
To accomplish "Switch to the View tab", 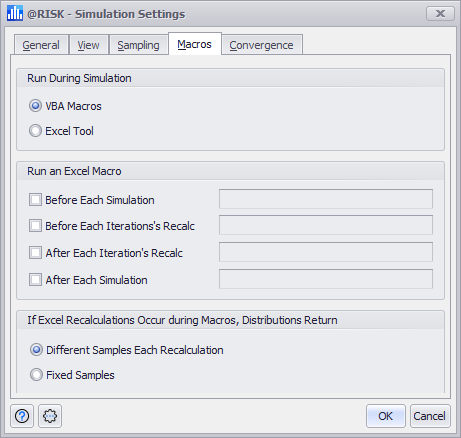I will click(89, 45).
